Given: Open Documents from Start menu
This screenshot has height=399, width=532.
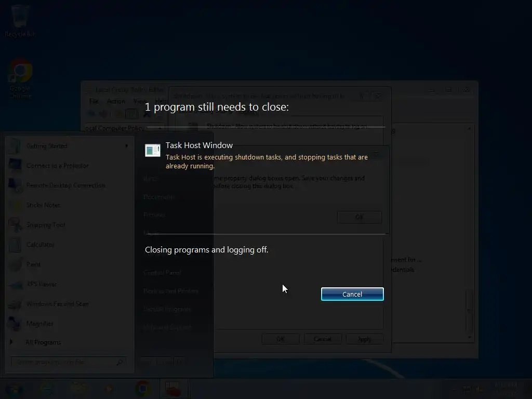Looking at the screenshot, I should pyautogui.click(x=158, y=197).
